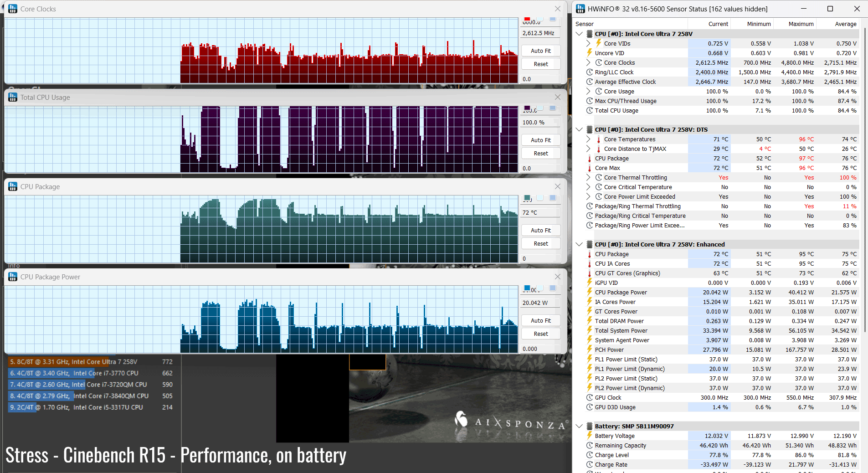Select the clock icon beside Core Clocks row

599,62
